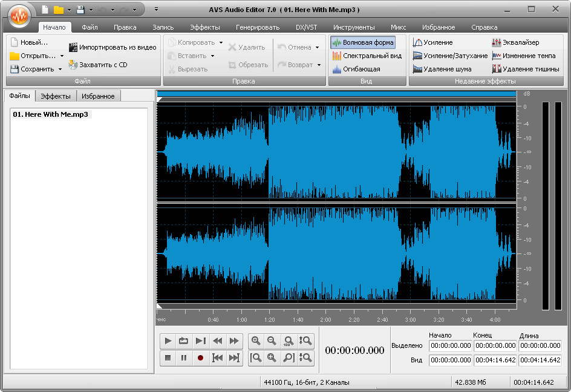Open the Запись (Record) ribbon tab
571x392 pixels.
pyautogui.click(x=163, y=27)
